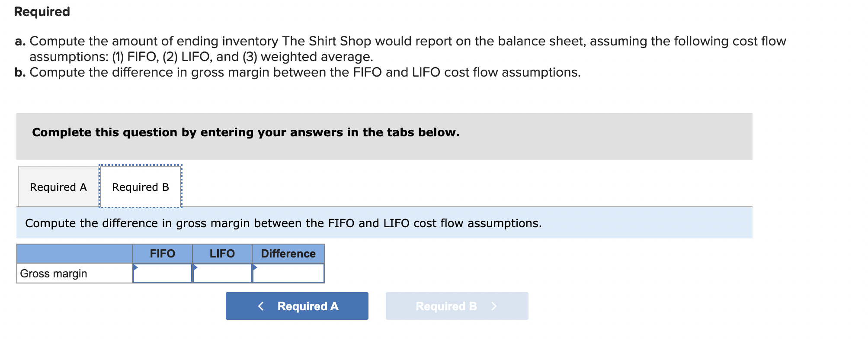Click the Required B navigation button
868x341 pixels.
click(456, 306)
